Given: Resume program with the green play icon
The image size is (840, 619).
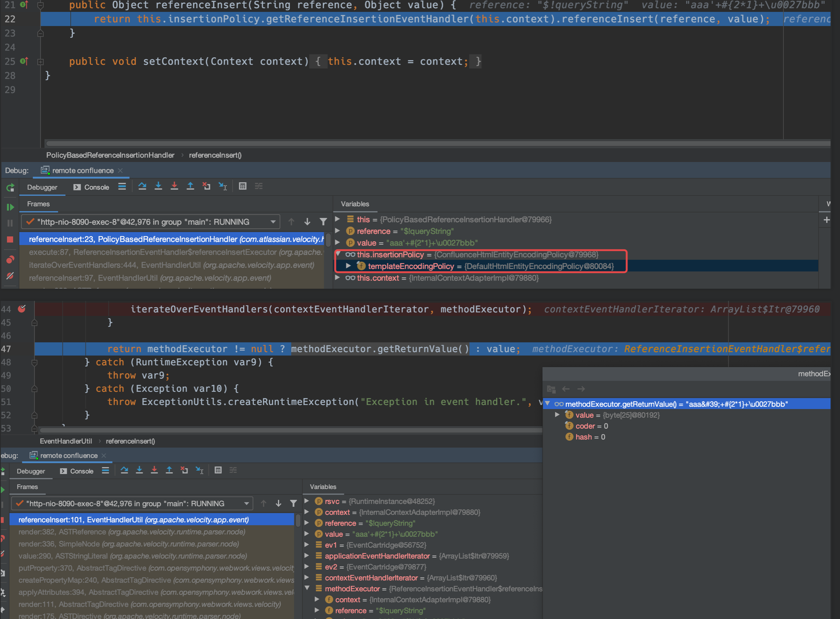Looking at the screenshot, I should (10, 207).
